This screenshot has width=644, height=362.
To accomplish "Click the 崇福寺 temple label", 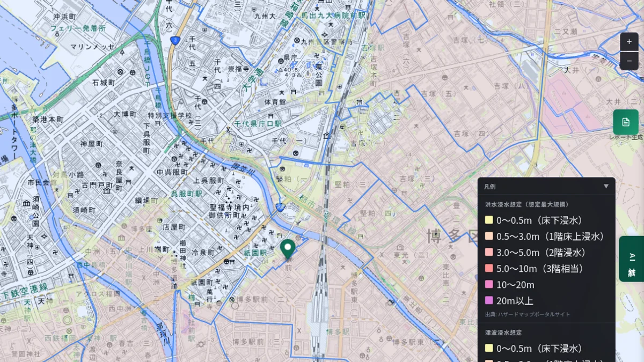I will 238,69.
